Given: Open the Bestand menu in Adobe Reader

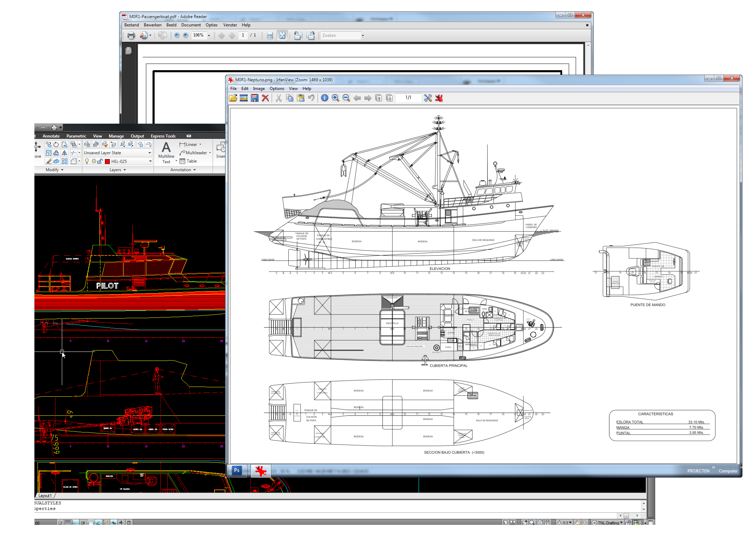Looking at the screenshot, I should point(131,25).
